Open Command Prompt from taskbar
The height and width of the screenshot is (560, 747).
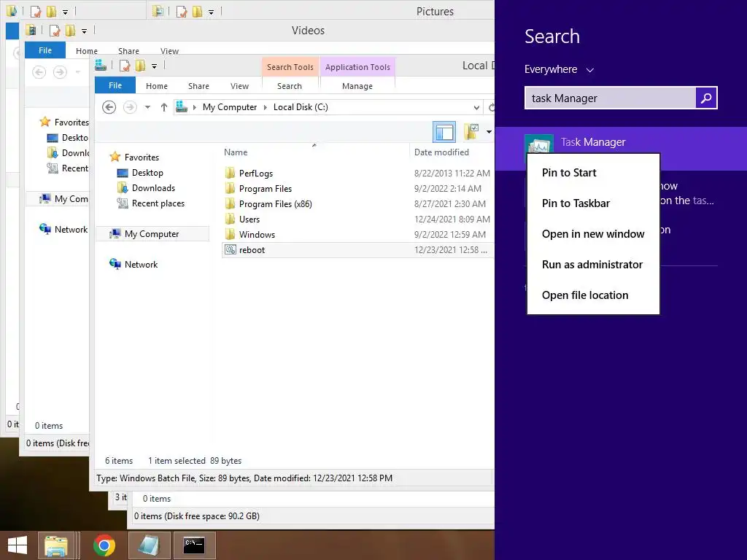tap(194, 545)
